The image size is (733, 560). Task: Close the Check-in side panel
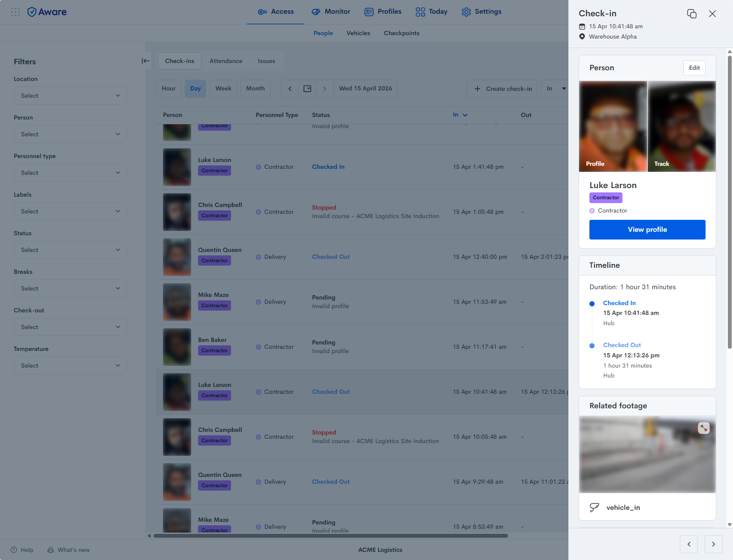(712, 14)
